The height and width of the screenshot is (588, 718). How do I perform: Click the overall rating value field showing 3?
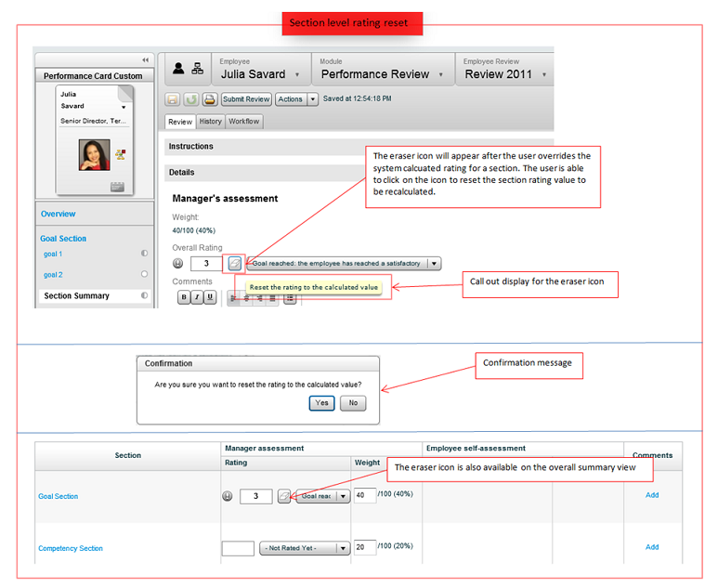tap(206, 263)
